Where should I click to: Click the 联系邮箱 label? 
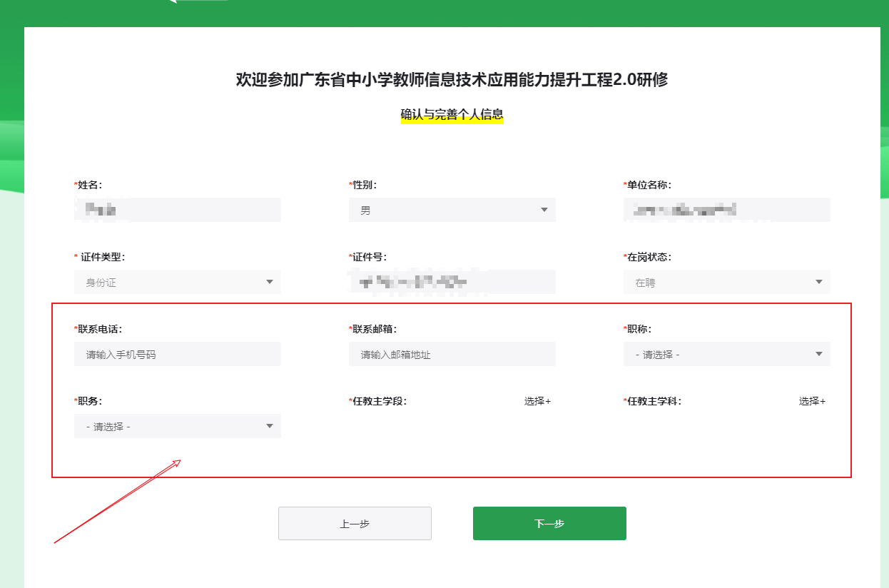373,329
